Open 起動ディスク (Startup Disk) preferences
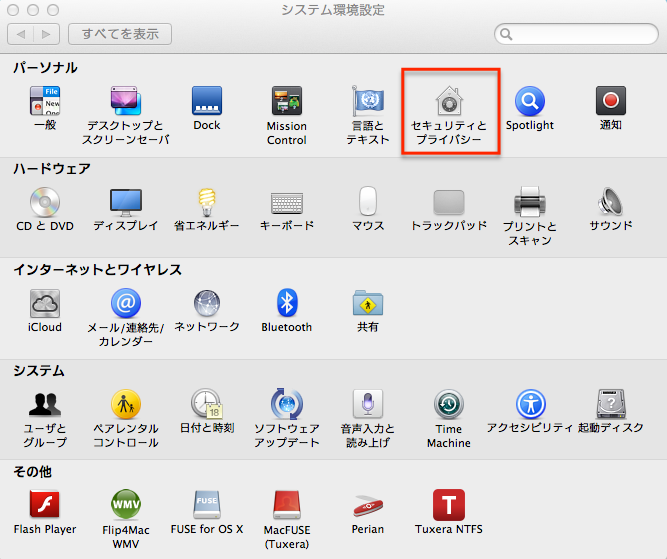This screenshot has height=559, width=667. coord(611,403)
